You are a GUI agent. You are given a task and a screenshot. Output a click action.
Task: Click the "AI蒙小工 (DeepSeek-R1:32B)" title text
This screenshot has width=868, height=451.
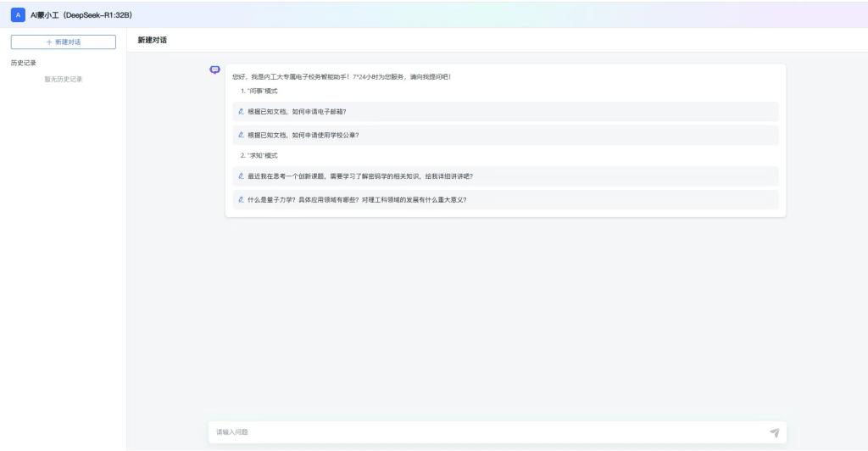(x=81, y=14)
